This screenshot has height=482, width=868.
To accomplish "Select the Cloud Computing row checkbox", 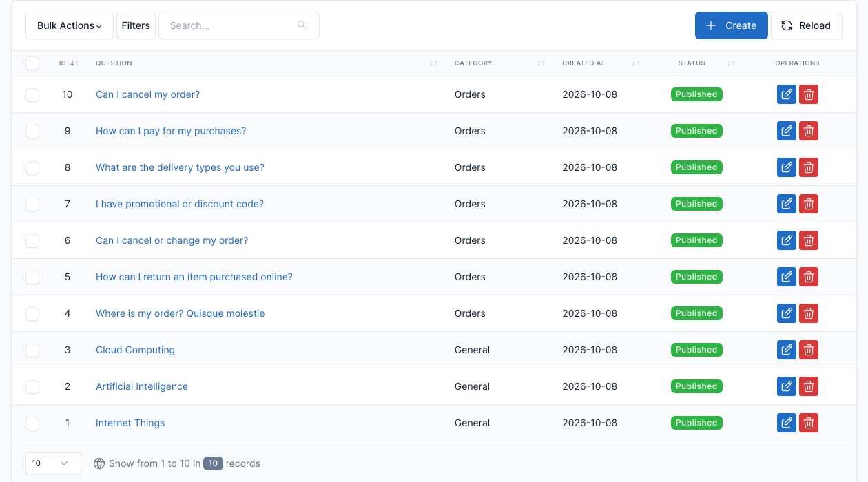I will tap(32, 350).
